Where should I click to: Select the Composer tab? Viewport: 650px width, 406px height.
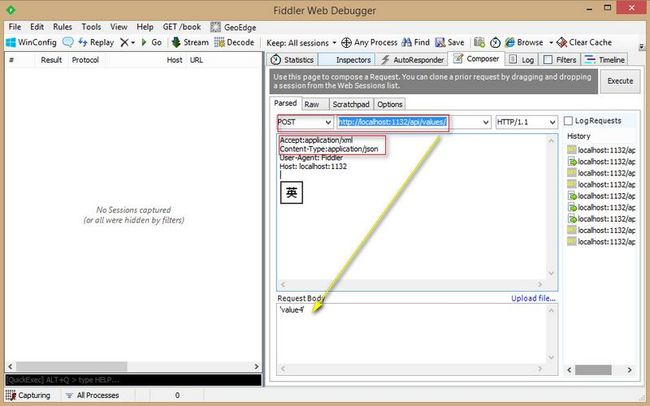(476, 59)
